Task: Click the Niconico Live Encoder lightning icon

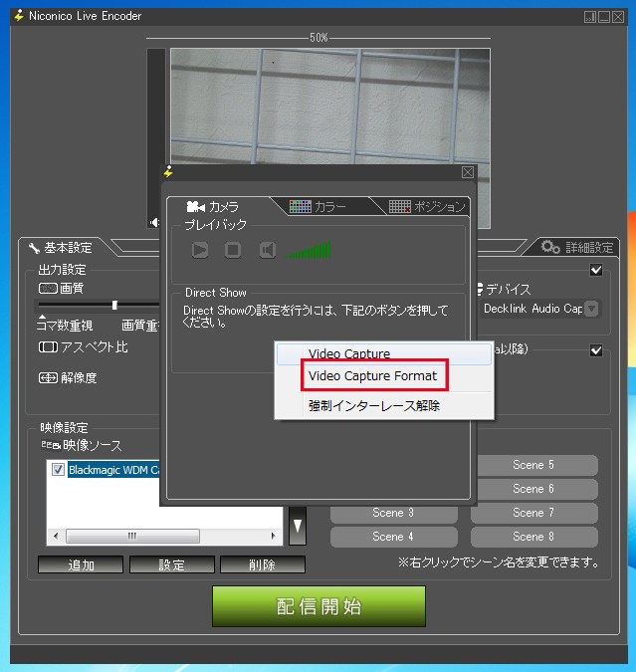Action: [19, 16]
